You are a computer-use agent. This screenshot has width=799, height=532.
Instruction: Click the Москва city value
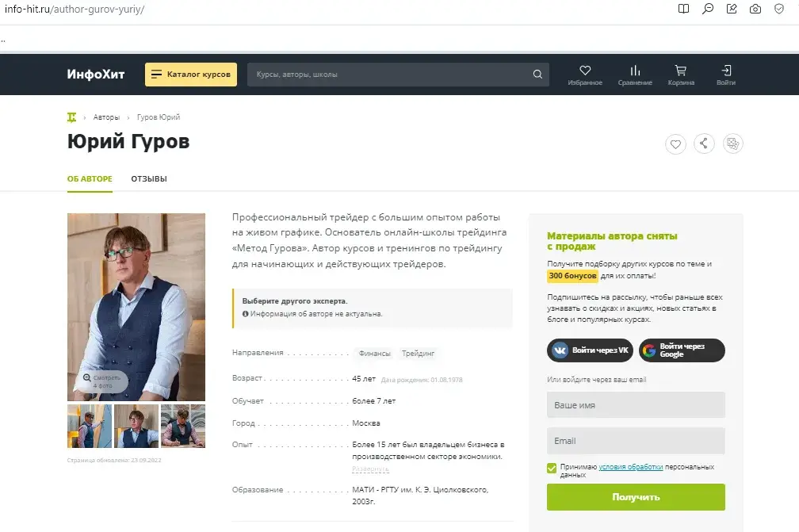pos(366,423)
